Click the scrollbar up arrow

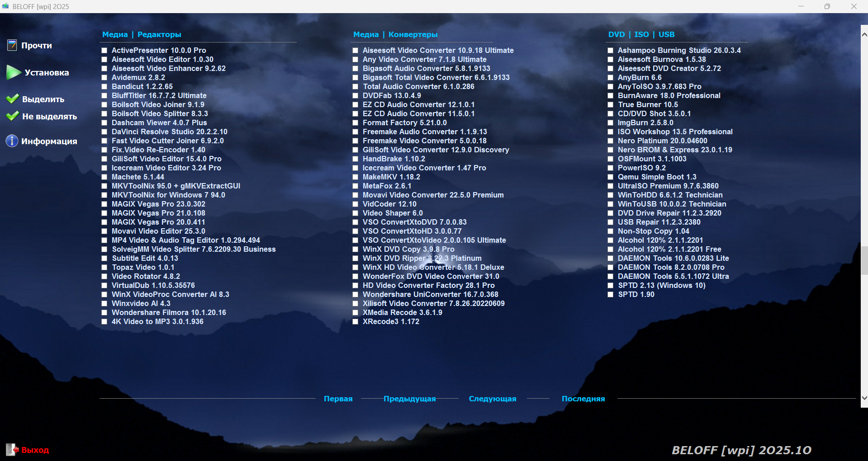tap(864, 34)
